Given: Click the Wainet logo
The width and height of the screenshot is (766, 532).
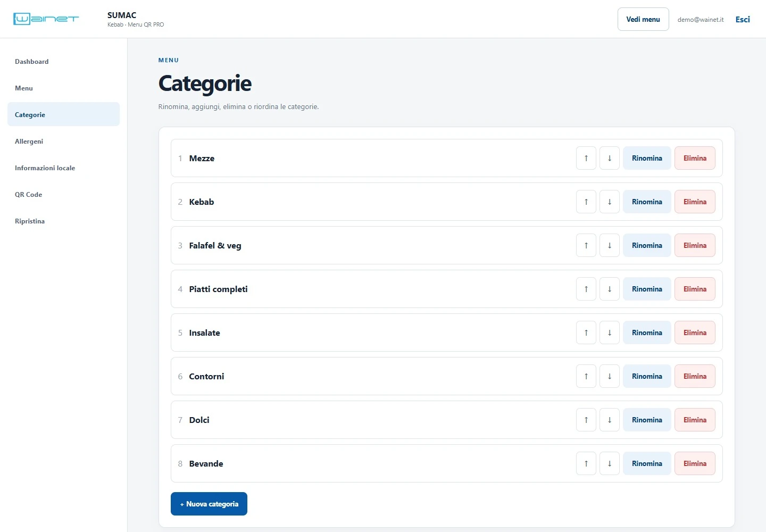Looking at the screenshot, I should [x=46, y=19].
